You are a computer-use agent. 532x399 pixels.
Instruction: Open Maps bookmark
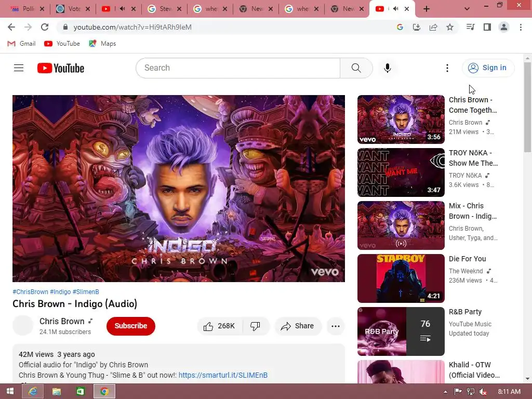pyautogui.click(x=102, y=44)
